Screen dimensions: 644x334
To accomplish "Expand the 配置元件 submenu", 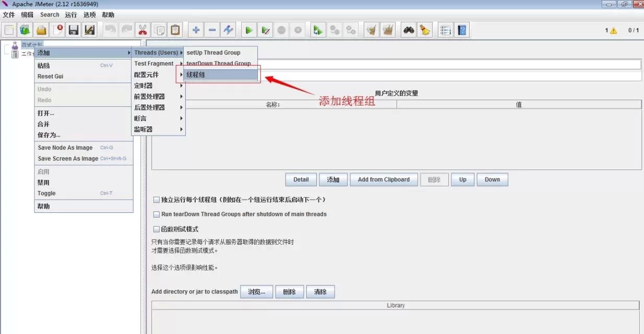I will pyautogui.click(x=158, y=75).
